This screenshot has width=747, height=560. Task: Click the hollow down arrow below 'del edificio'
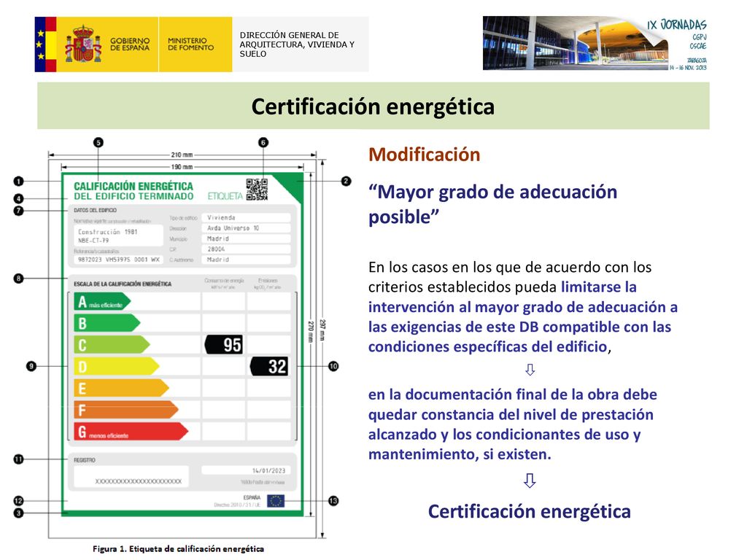coord(530,370)
